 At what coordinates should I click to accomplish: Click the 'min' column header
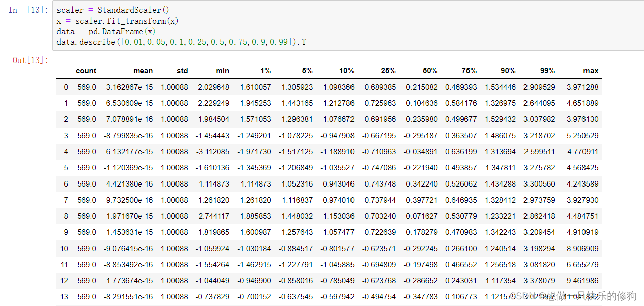point(223,71)
